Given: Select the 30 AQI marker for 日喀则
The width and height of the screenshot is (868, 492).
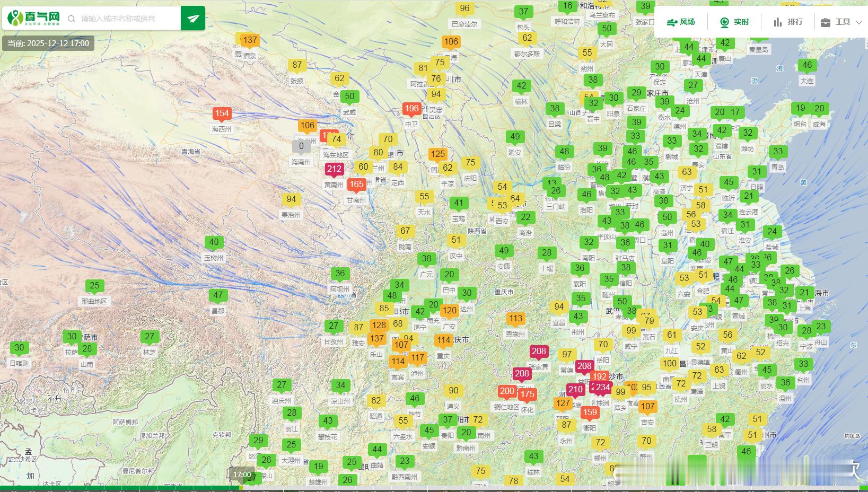Looking at the screenshot, I should tap(19, 348).
